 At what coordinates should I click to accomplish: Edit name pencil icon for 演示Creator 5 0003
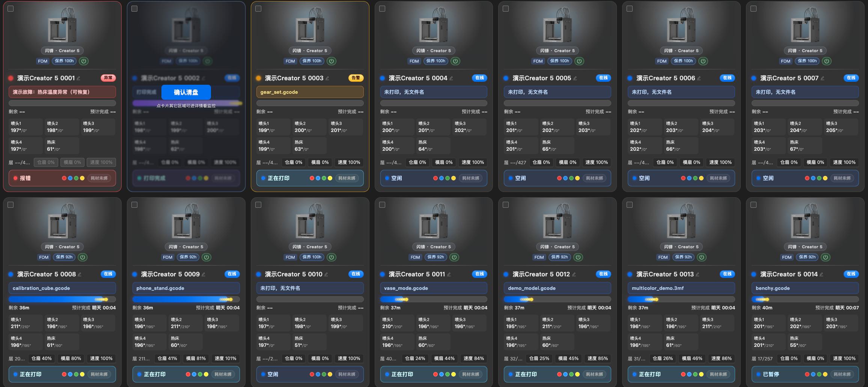coord(327,78)
